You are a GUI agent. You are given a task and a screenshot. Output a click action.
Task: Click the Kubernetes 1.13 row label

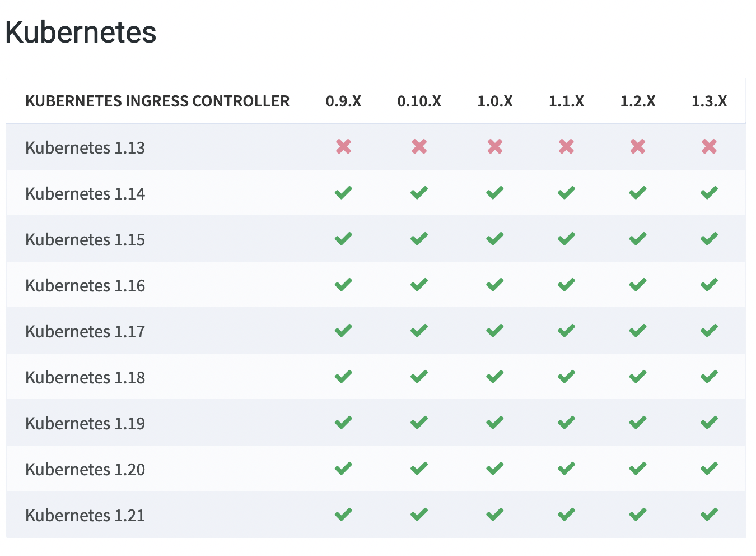[85, 148]
